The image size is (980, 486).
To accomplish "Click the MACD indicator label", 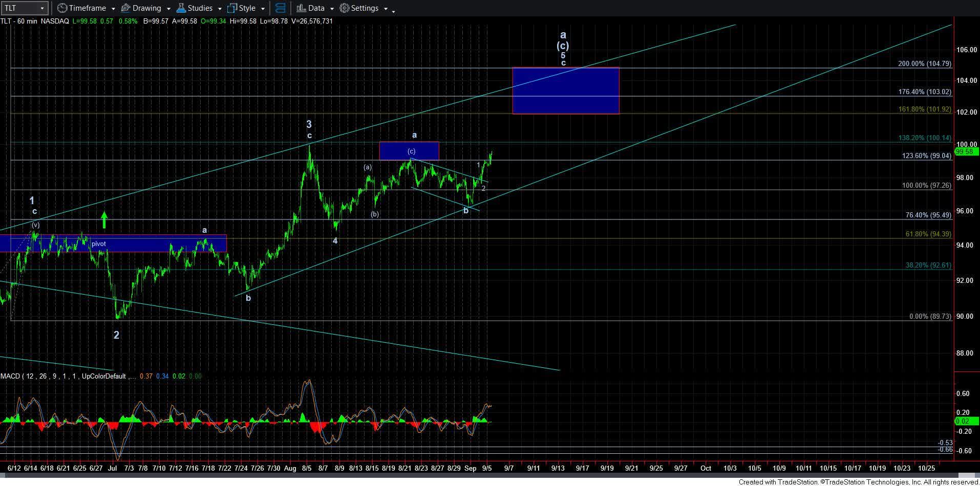I will tap(11, 376).
